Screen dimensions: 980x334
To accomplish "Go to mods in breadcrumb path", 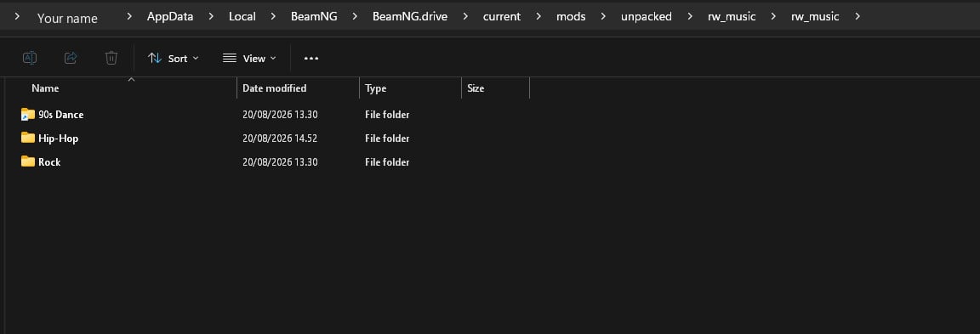I will [572, 17].
